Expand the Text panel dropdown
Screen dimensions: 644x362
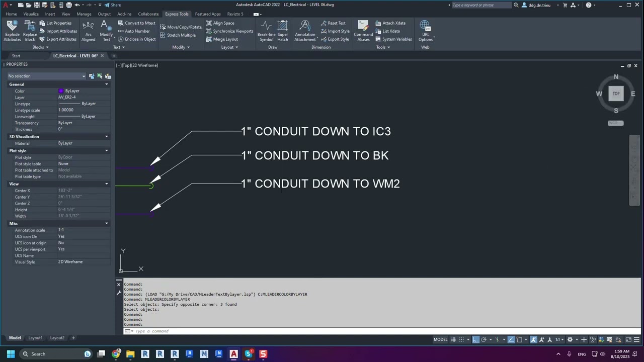click(x=119, y=47)
